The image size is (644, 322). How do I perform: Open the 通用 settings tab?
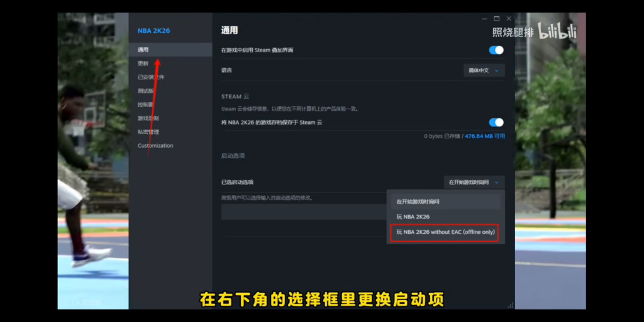point(170,50)
